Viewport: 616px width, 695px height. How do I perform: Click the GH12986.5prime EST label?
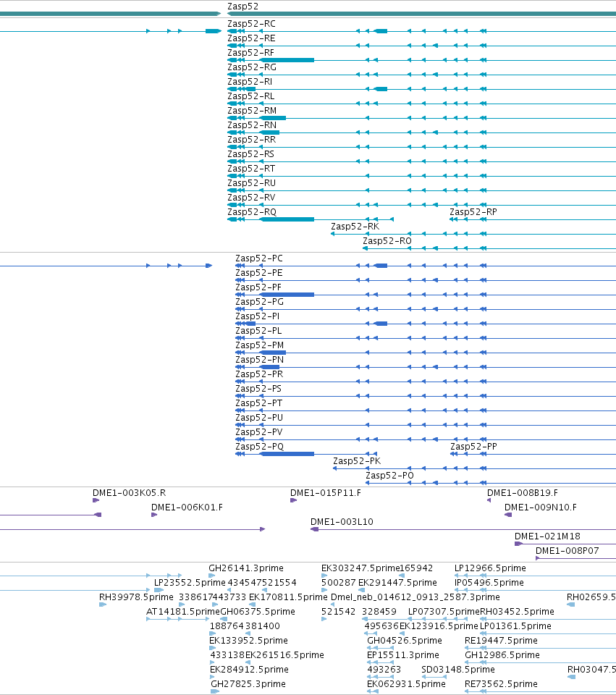[x=502, y=655]
